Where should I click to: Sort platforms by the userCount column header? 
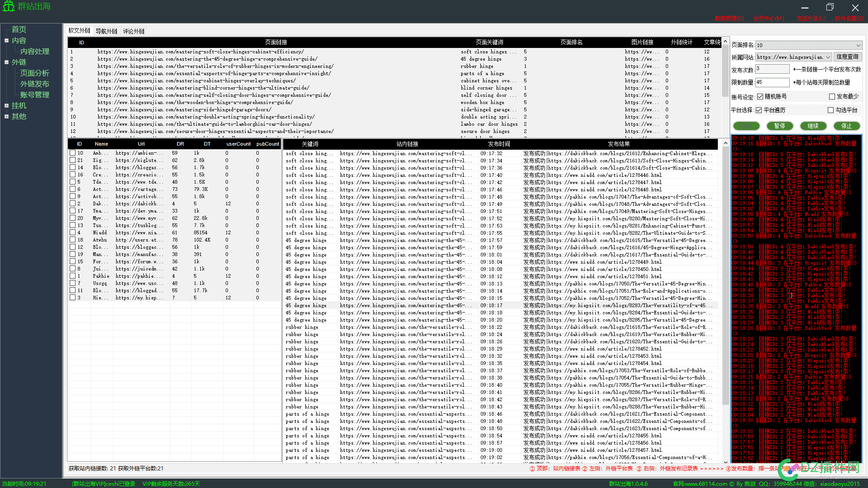tap(238, 144)
